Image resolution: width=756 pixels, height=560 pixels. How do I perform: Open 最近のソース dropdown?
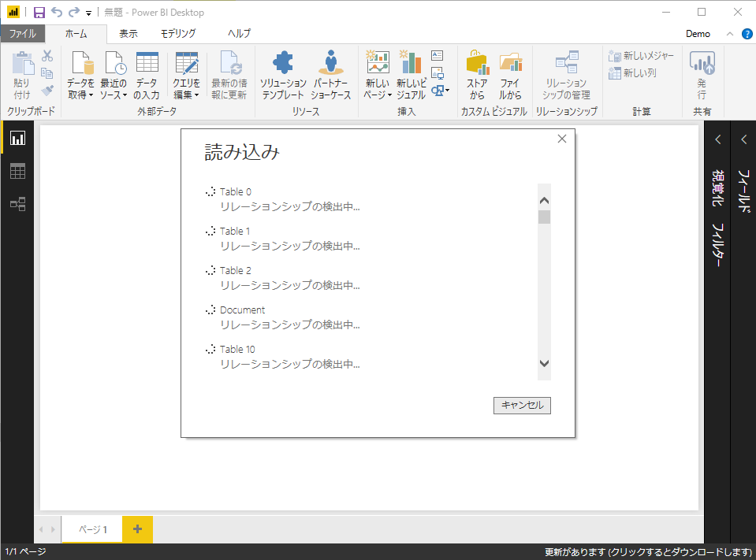coord(114,75)
